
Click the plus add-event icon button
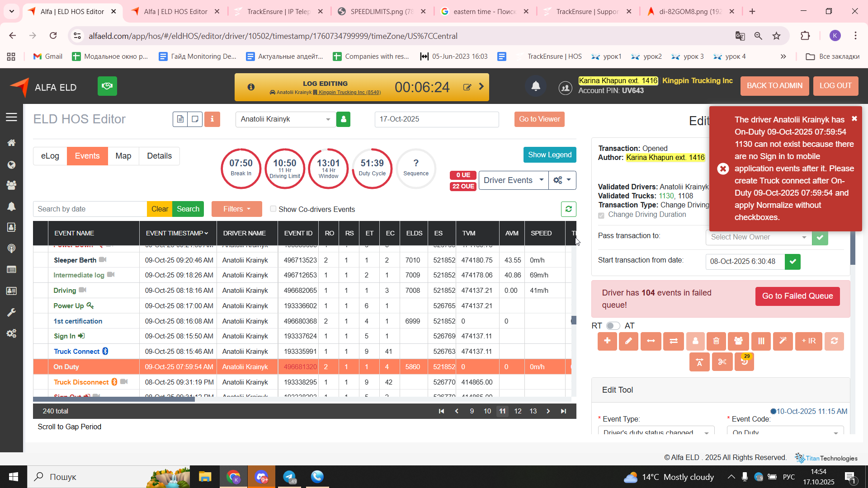(x=607, y=341)
